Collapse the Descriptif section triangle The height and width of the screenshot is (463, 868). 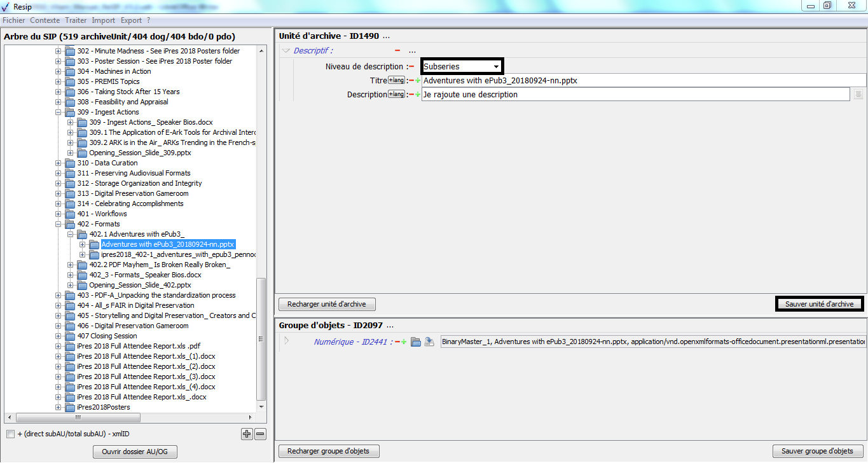286,51
